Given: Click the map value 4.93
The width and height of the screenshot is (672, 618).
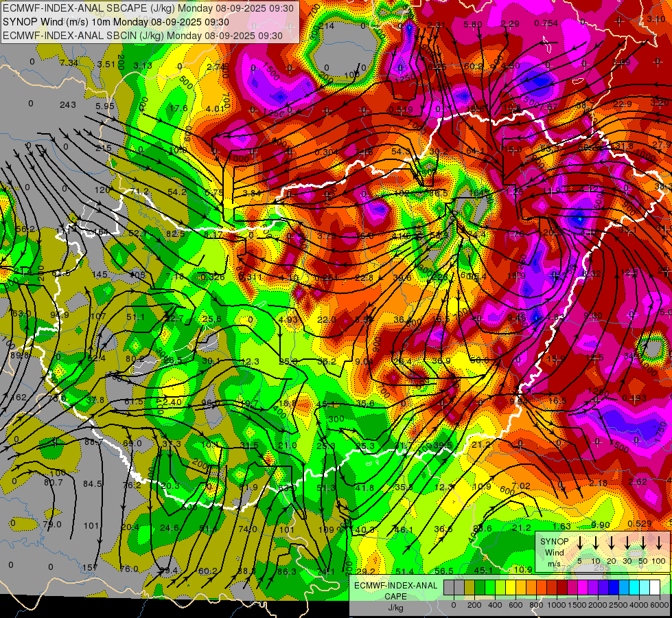Looking at the screenshot, I should pyautogui.click(x=288, y=319).
